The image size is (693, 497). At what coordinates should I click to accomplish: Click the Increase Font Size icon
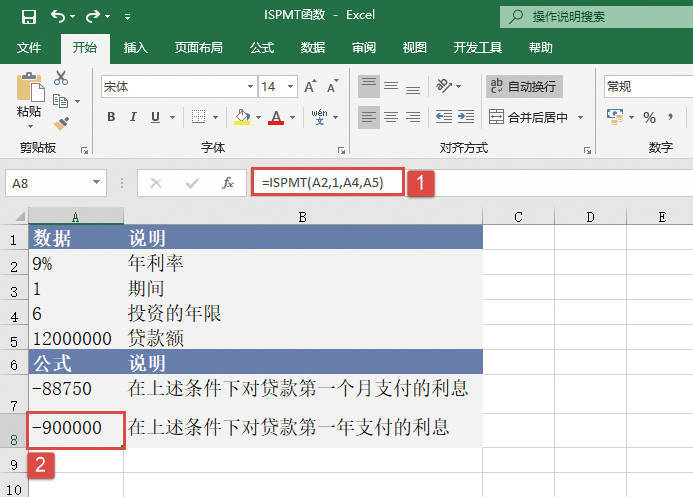point(310,87)
